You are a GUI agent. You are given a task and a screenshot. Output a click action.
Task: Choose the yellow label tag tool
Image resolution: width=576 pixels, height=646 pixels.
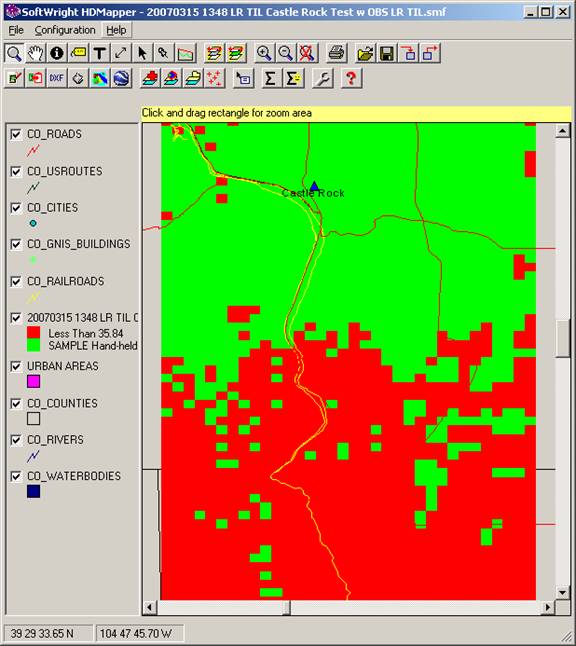(78, 54)
